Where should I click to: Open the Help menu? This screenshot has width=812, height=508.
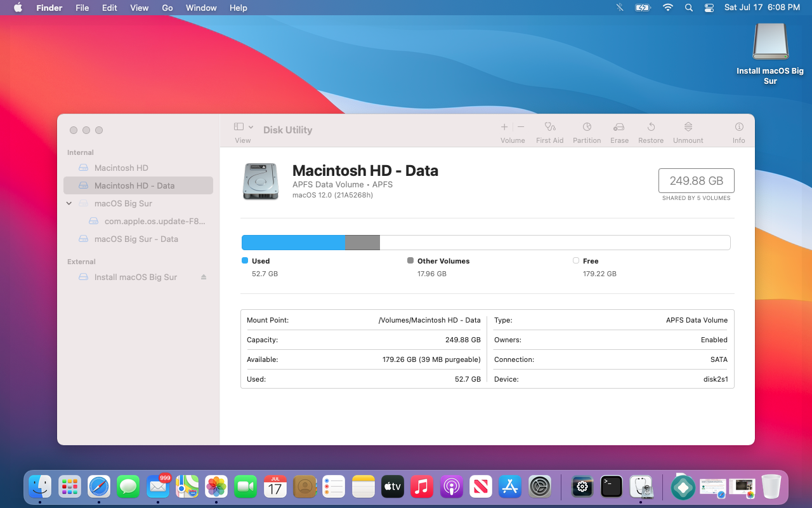(x=239, y=8)
